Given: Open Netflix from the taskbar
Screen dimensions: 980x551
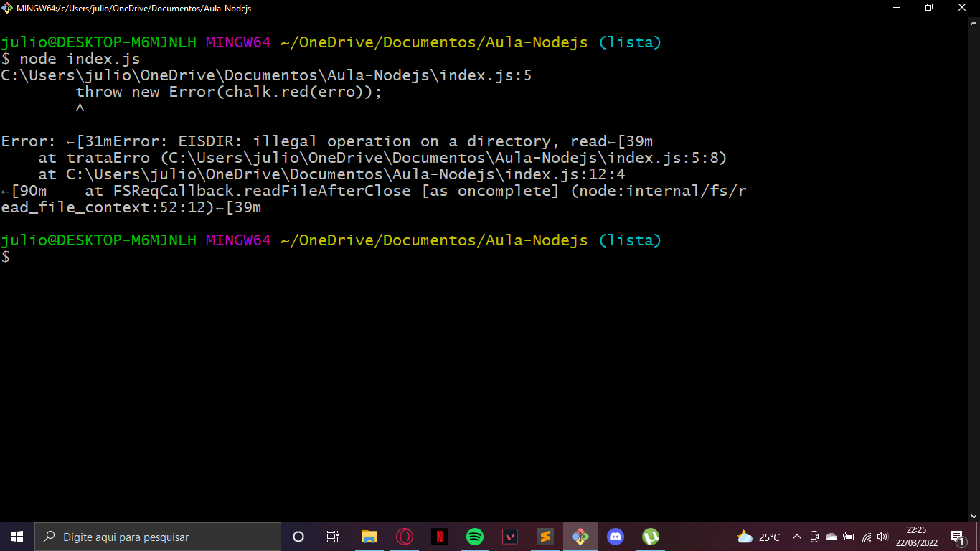Looking at the screenshot, I should tap(440, 537).
